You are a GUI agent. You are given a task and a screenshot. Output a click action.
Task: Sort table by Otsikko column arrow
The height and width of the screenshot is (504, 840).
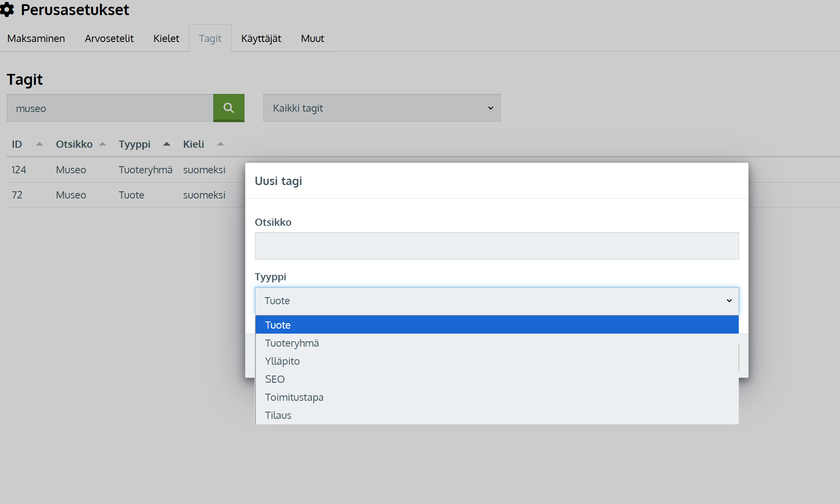[102, 144]
